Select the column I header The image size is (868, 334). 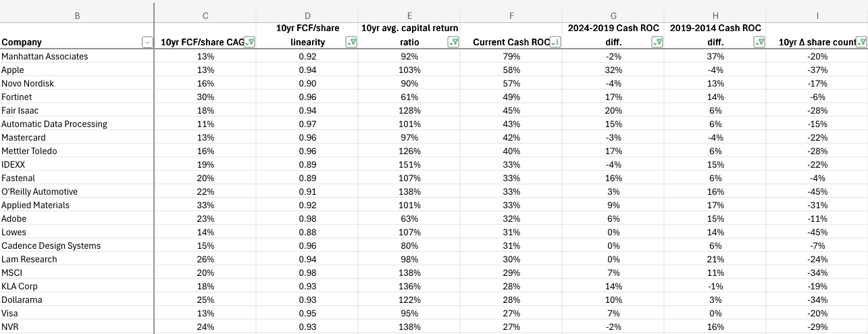(x=817, y=15)
